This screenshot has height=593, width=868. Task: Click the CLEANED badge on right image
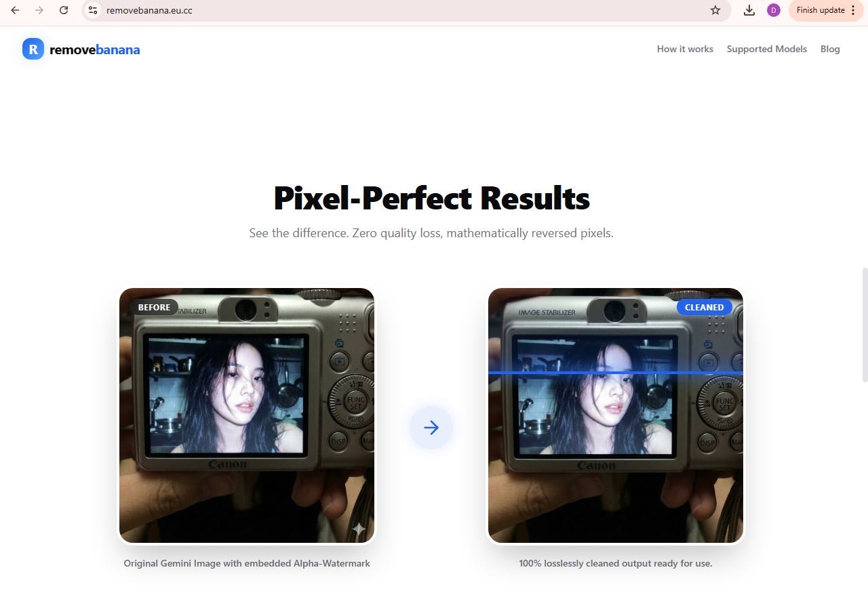pos(705,307)
